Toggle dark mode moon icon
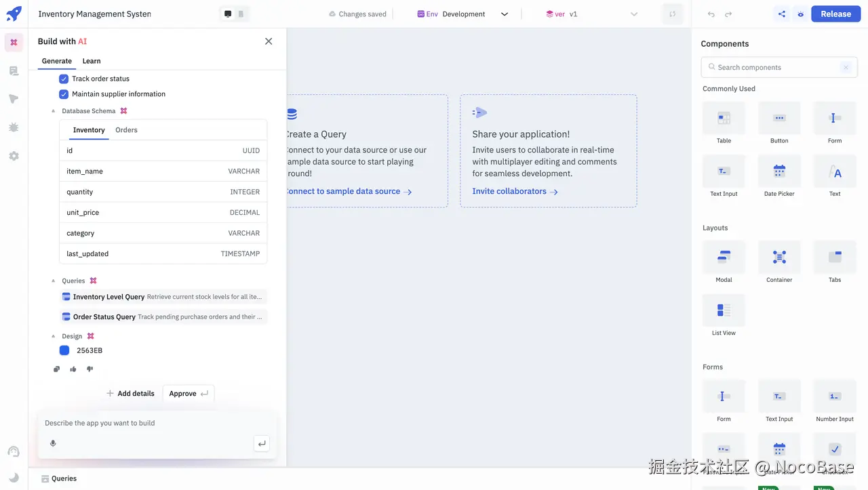The width and height of the screenshot is (868, 490). tap(14, 478)
